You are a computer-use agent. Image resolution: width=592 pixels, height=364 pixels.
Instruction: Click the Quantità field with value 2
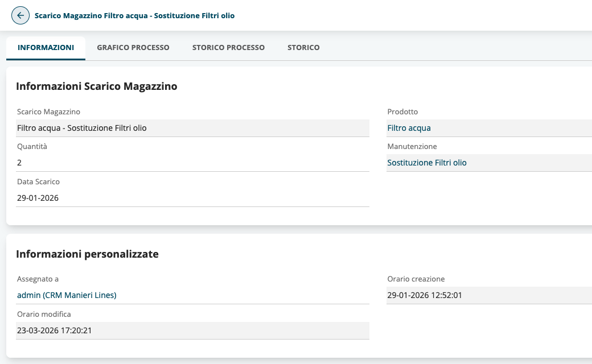tap(192, 163)
